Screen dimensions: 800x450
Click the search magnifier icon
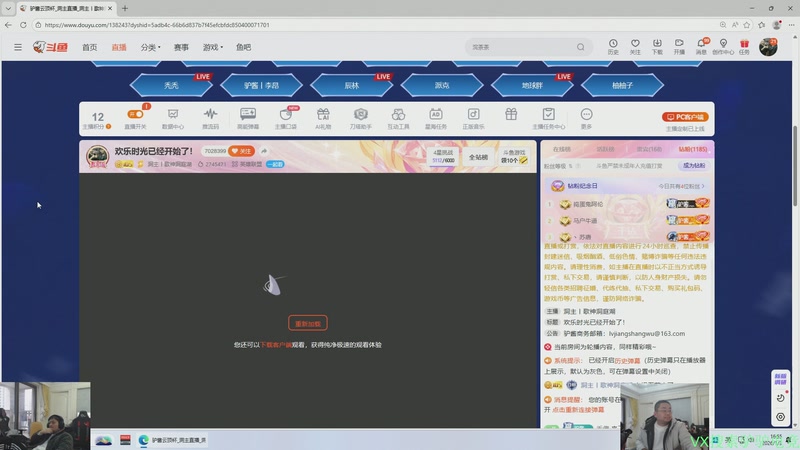[581, 47]
